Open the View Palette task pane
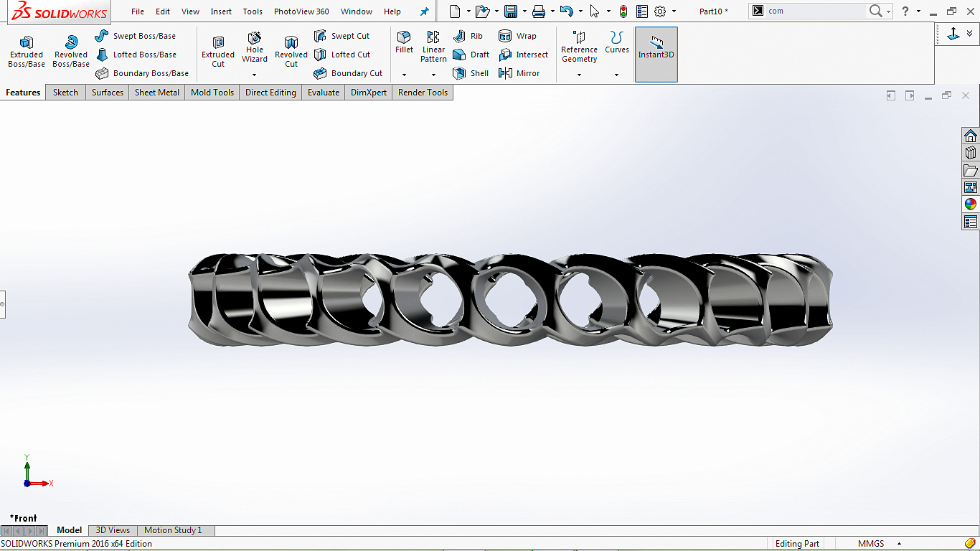The width and height of the screenshot is (980, 551). 971,187
